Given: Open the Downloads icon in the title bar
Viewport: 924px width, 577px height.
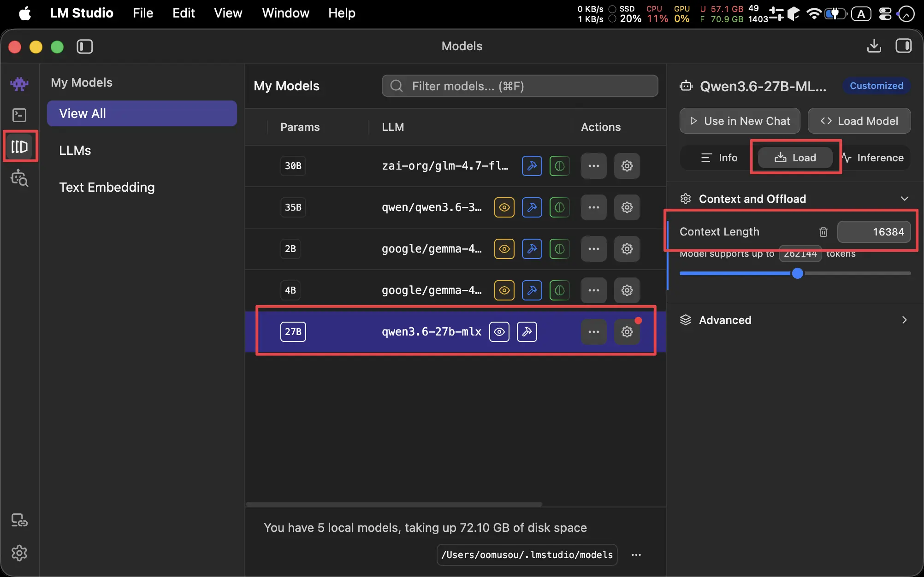Looking at the screenshot, I should (x=874, y=46).
